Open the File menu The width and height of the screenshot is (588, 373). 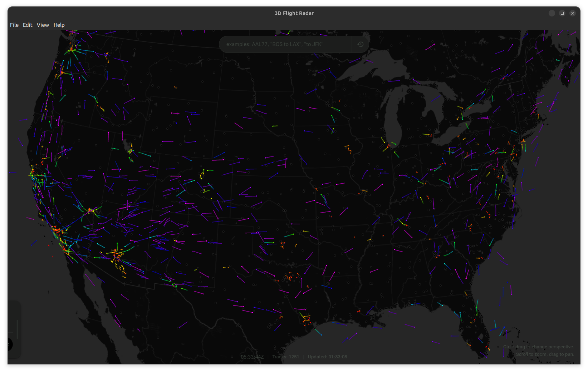(14, 25)
